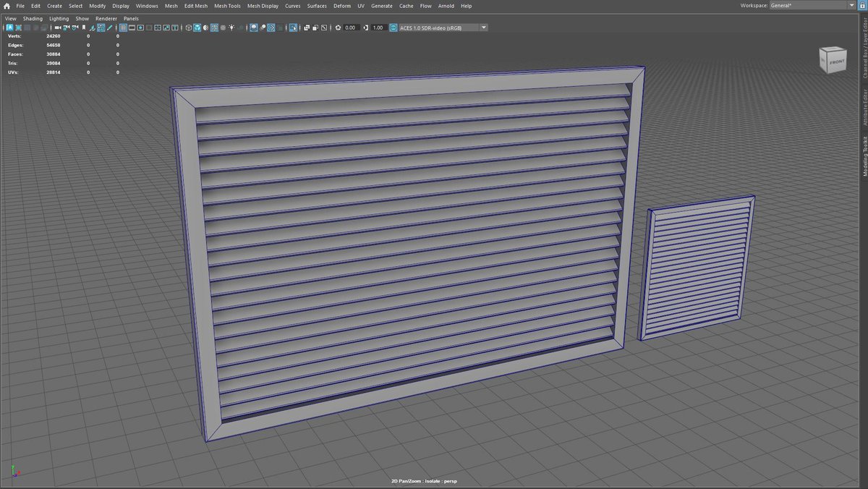Screen dimensions: 868x489
Task: Select the Smooth Shade All cube icon
Action: 197,27
